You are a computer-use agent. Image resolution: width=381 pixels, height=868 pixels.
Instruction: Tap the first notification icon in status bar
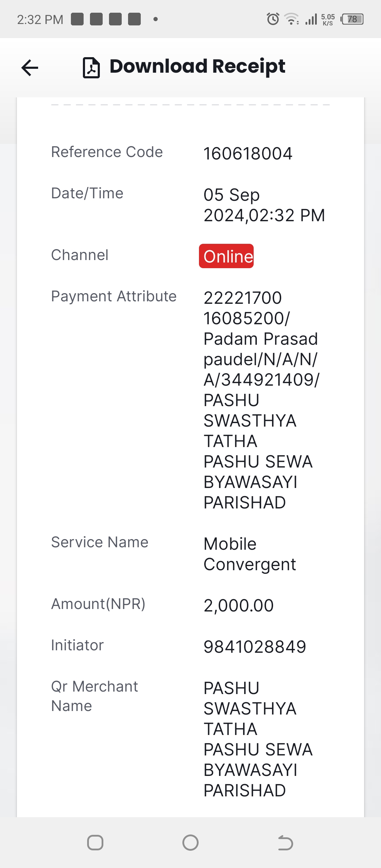point(77,19)
